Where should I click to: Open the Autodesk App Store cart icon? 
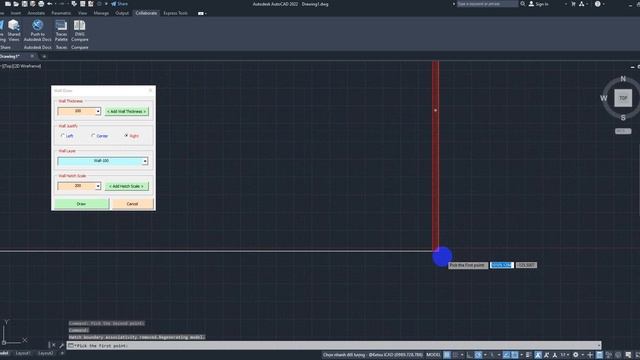(x=573, y=4)
